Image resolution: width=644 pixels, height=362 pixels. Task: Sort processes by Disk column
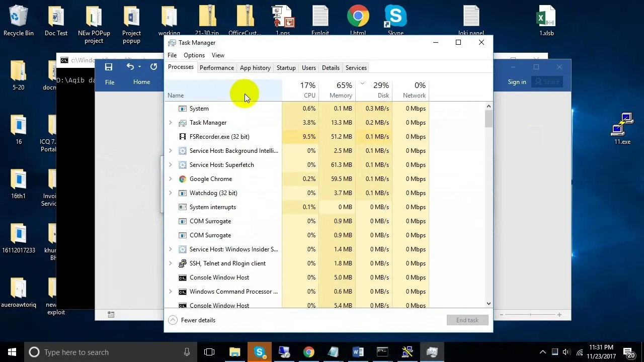tap(374, 90)
